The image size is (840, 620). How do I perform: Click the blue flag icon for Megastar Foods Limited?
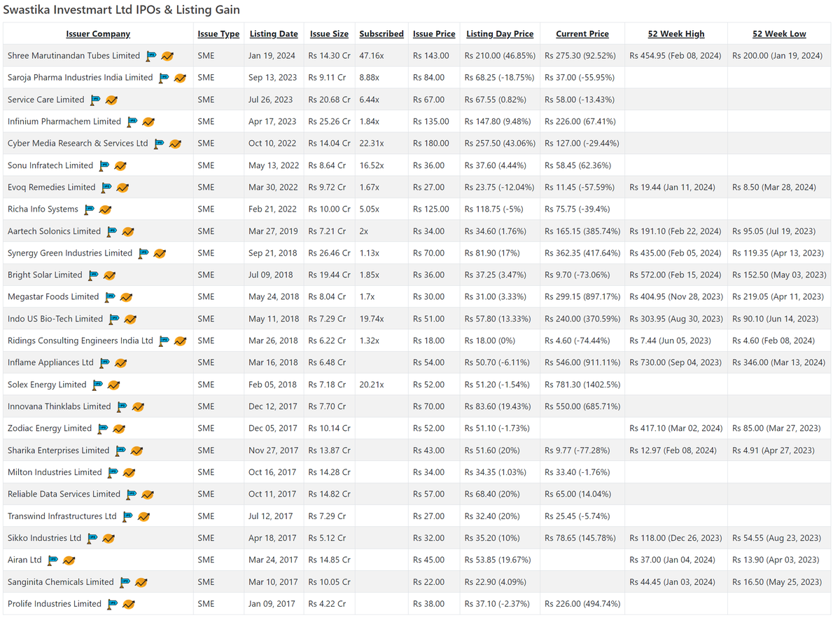coord(111,296)
